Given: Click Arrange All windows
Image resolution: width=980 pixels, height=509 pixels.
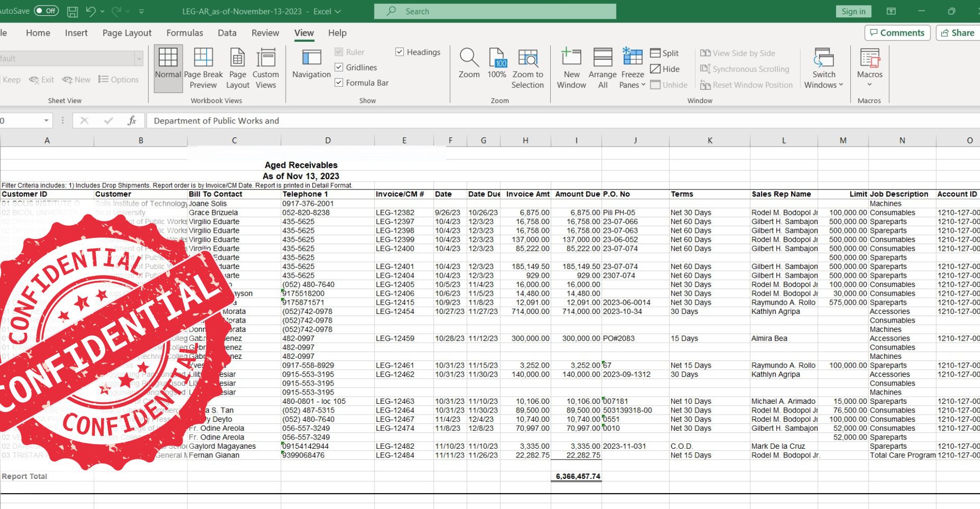Looking at the screenshot, I should pos(603,68).
